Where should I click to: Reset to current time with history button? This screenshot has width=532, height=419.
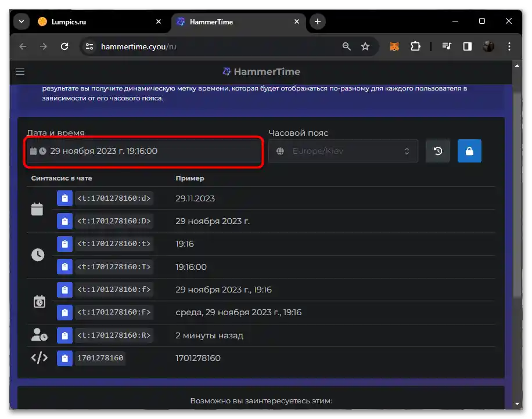point(438,151)
